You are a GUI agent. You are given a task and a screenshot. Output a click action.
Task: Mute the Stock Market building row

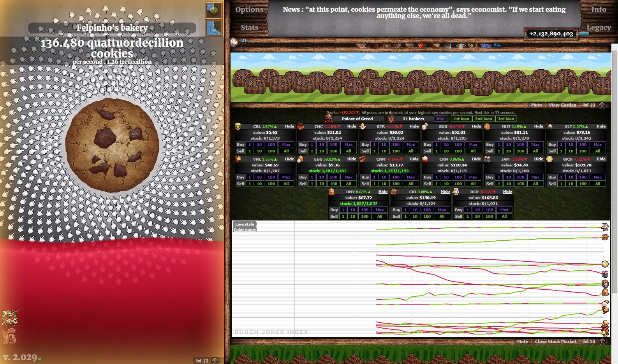click(x=523, y=341)
